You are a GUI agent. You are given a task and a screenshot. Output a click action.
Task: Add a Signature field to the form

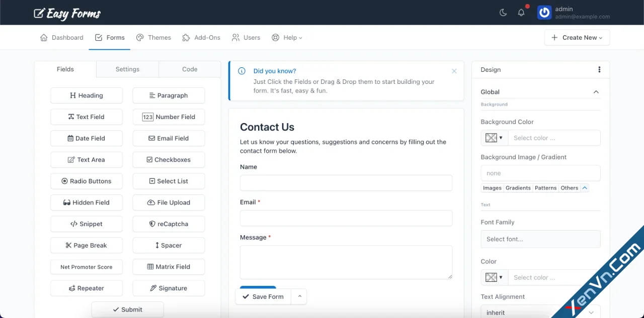(x=169, y=288)
